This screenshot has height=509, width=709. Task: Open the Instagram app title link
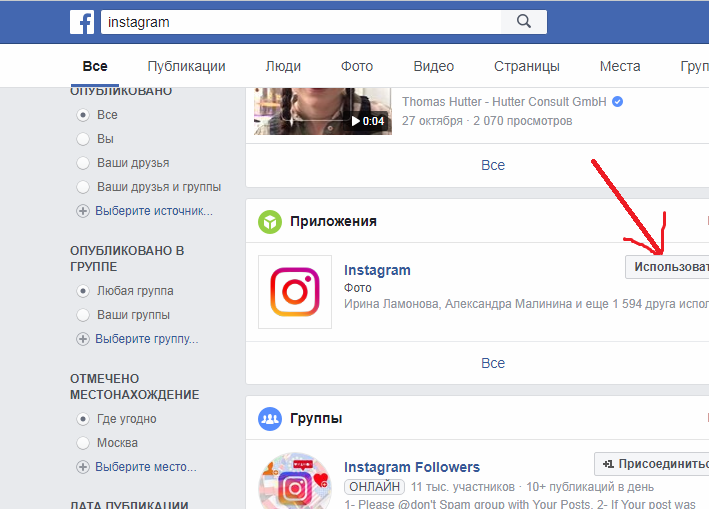pyautogui.click(x=377, y=270)
